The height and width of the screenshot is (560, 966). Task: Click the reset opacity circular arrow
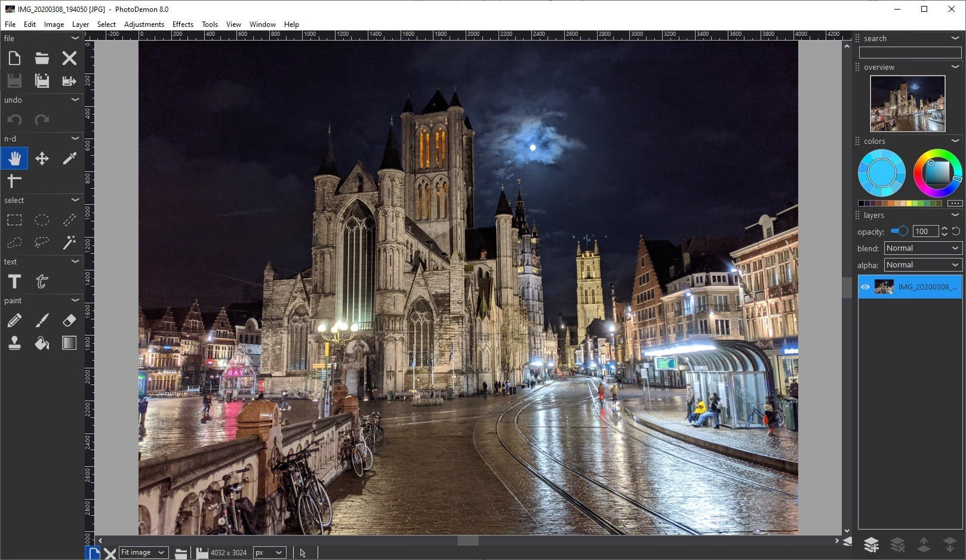click(x=956, y=232)
